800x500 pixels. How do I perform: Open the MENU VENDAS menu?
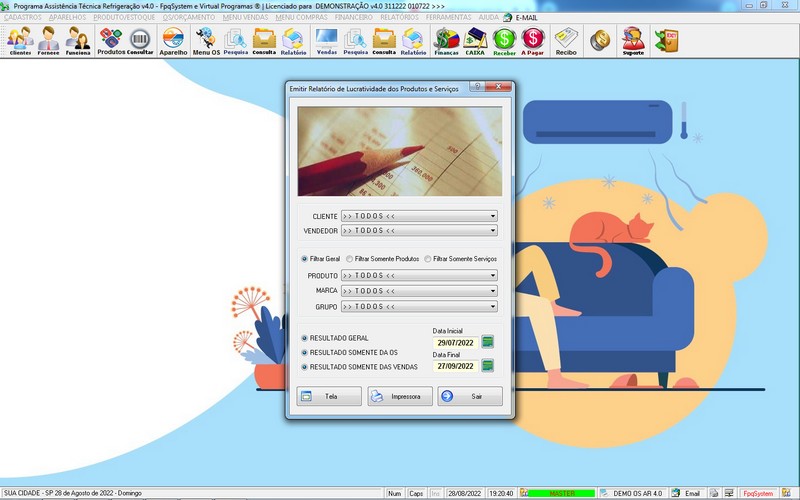245,17
